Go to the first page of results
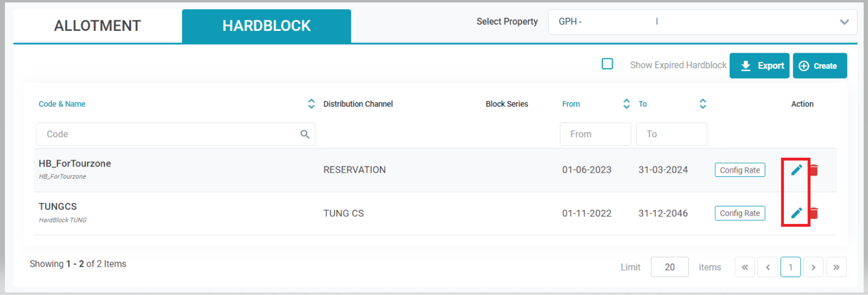 (744, 267)
